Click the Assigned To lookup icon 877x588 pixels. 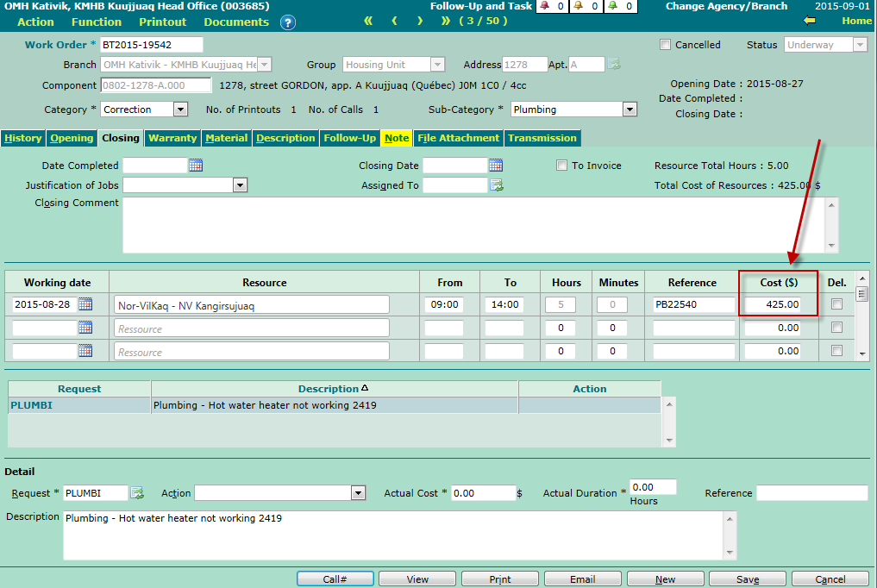(x=497, y=185)
